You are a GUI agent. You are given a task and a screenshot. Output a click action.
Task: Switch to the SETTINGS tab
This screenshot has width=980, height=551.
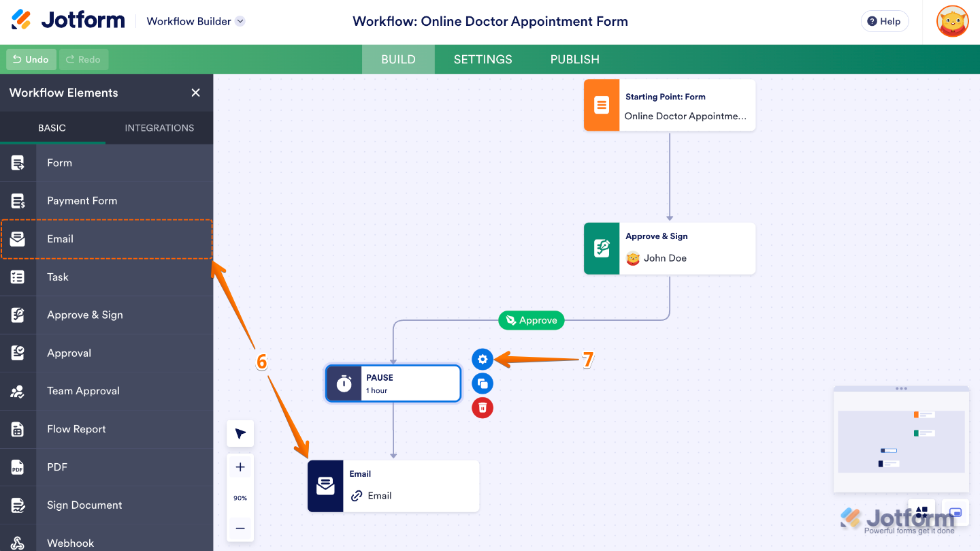[483, 59]
